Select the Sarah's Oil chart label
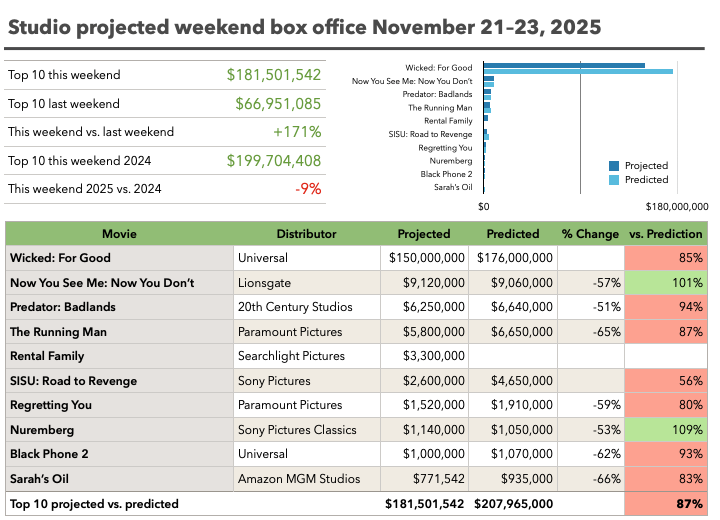 453,187
